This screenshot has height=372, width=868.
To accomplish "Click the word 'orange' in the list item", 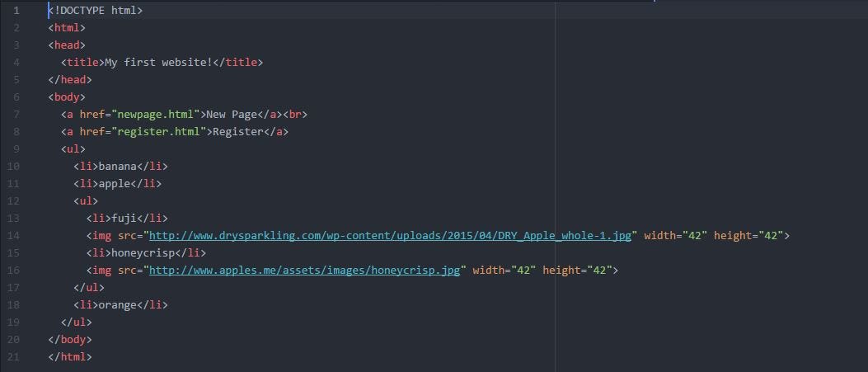I will coord(117,304).
